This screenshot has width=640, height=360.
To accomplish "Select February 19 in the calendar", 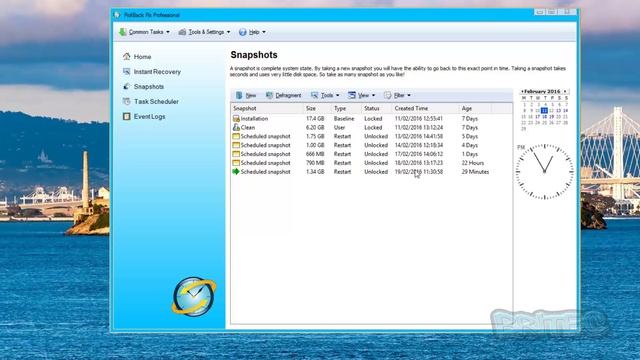I will point(551,117).
